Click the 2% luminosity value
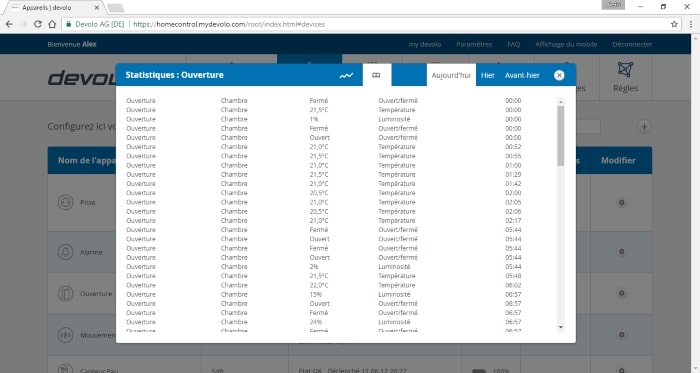This screenshot has width=700, height=373. 313,267
